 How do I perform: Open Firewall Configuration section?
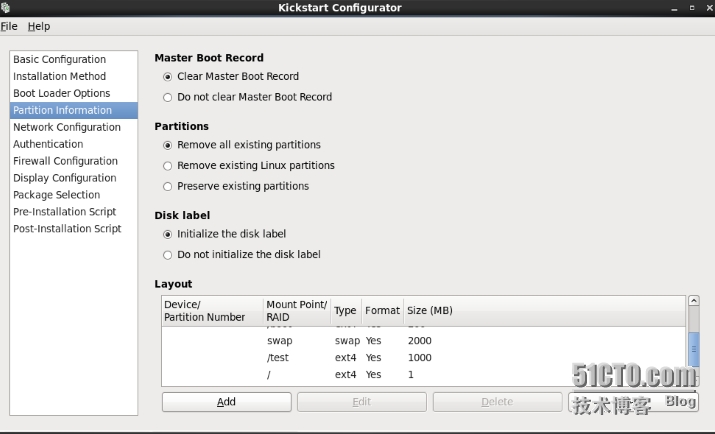point(73,161)
